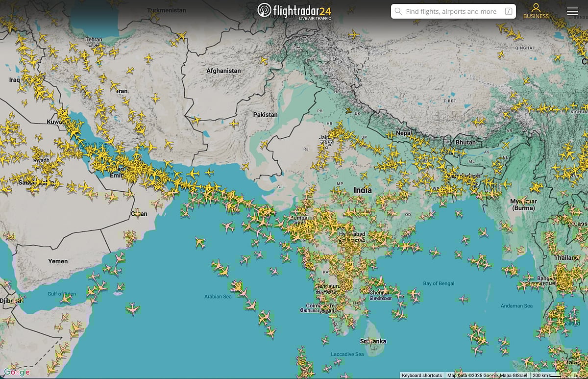The image size is (588, 379).
Task: Select the aircraft near Turkmenistan border
Action: [x=181, y=36]
